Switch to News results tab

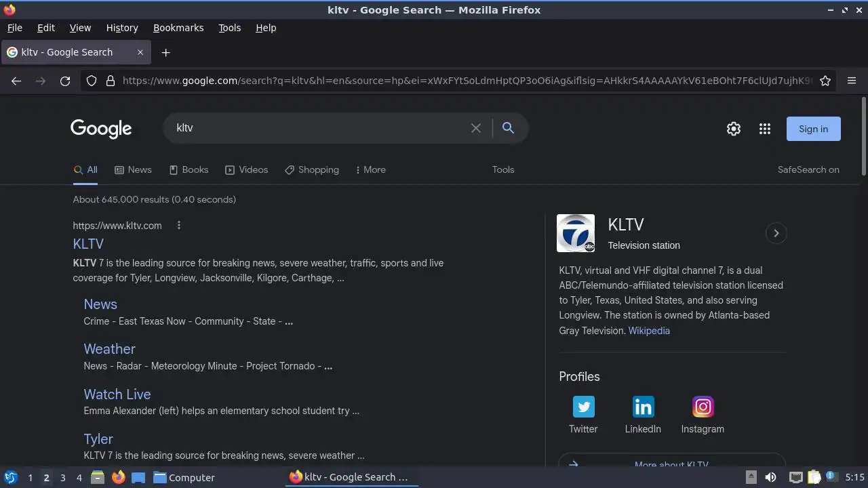click(x=133, y=170)
